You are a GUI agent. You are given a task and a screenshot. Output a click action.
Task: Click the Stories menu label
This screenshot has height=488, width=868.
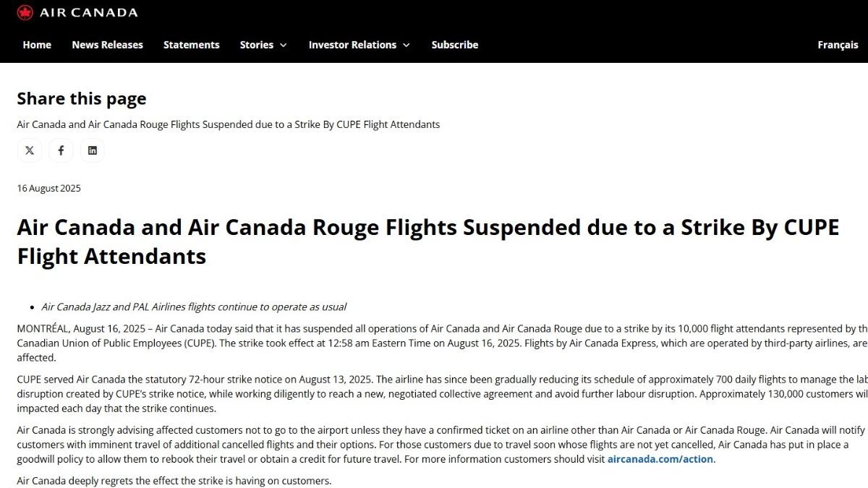coord(256,45)
